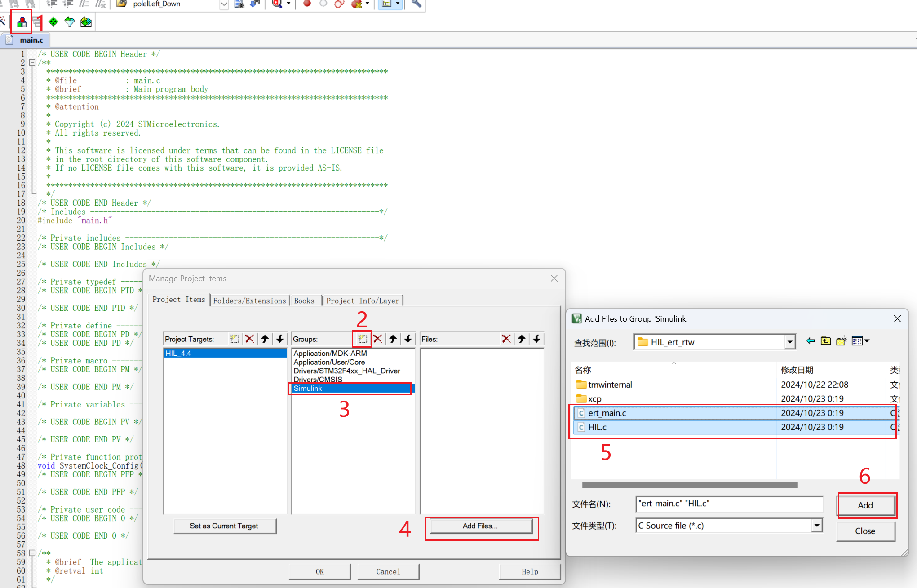The height and width of the screenshot is (588, 917).
Task: Click the Add Files... button
Action: click(480, 526)
